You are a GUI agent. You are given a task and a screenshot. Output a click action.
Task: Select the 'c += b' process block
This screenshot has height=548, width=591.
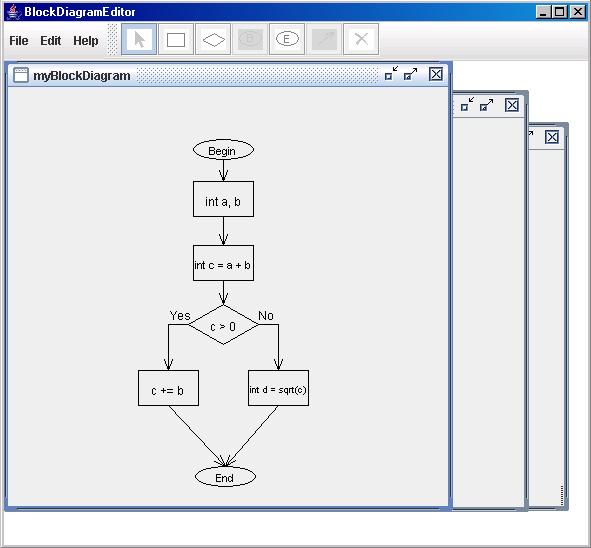(168, 388)
